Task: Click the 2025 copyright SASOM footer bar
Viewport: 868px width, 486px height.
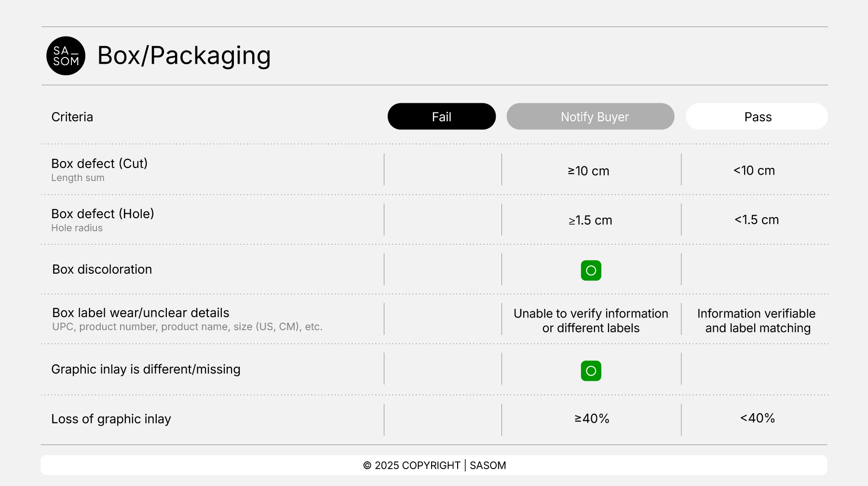Action: coord(434,465)
